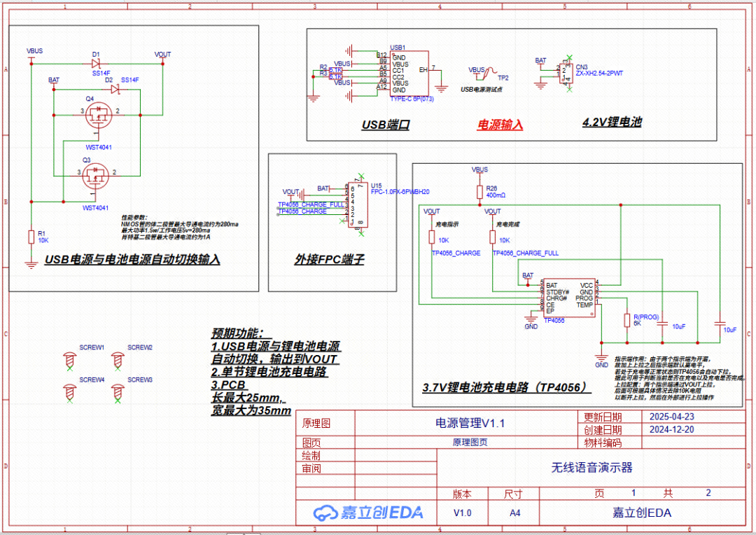Select the 充电指示 10K pull-up resistor
756x535 pixels.
click(x=431, y=237)
